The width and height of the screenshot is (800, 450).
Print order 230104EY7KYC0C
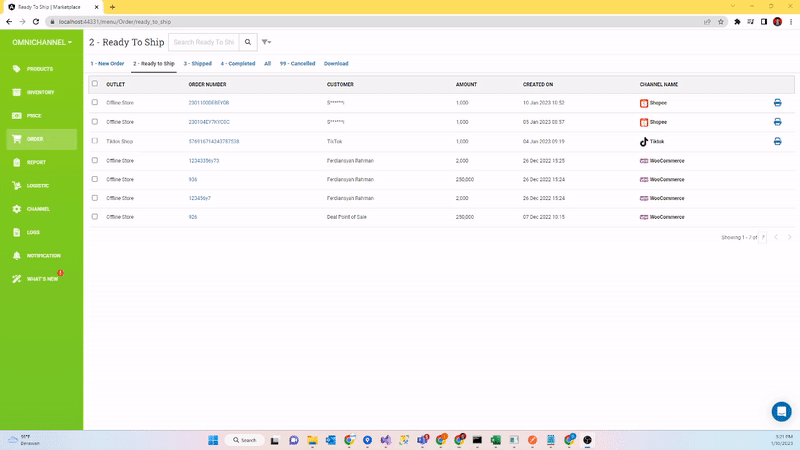[x=778, y=122]
